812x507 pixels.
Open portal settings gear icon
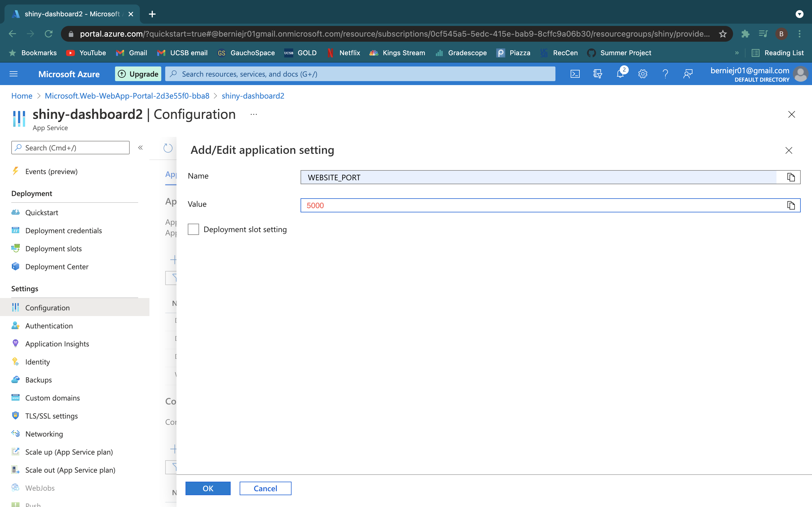(643, 74)
